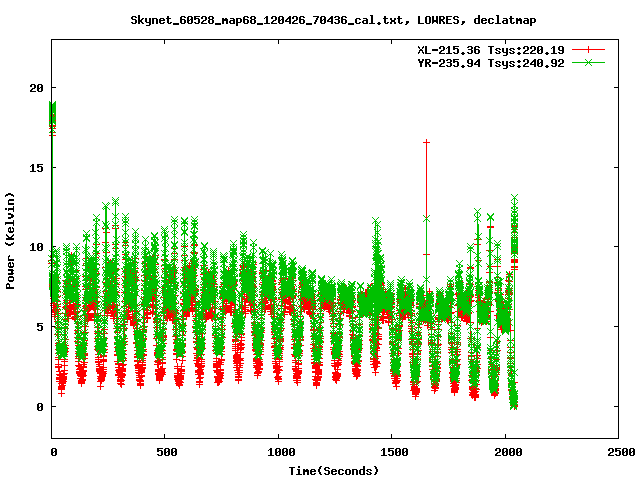Image resolution: width=640 pixels, height=480 pixels.
Task: Click the x-axis tick label 2000
Action: (x=508, y=452)
